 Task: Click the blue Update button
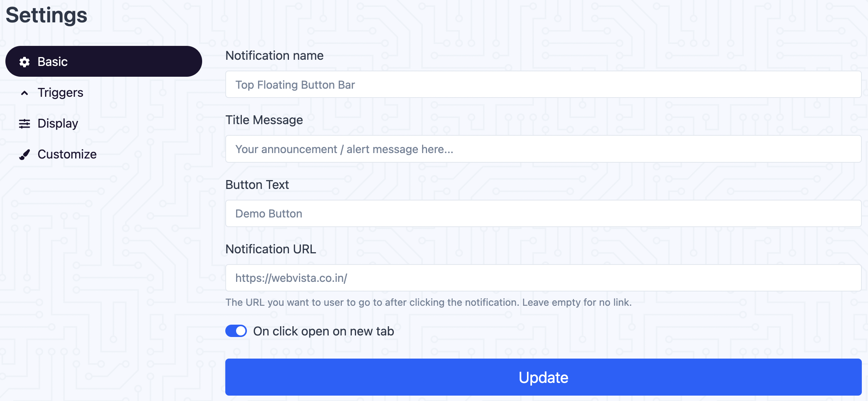point(543,377)
